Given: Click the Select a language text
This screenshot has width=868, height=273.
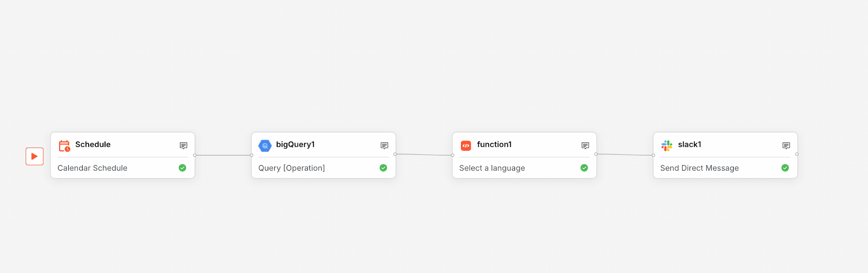Looking at the screenshot, I should pyautogui.click(x=492, y=168).
